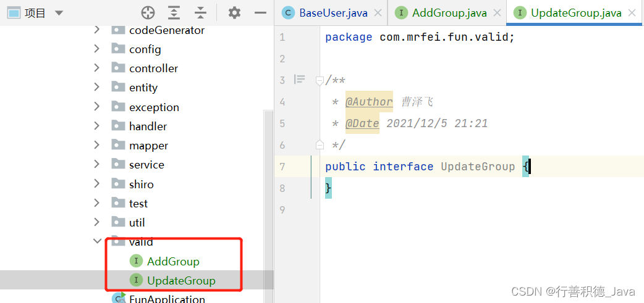
Task: Click the FunApplication runnable class icon
Action: [119, 298]
